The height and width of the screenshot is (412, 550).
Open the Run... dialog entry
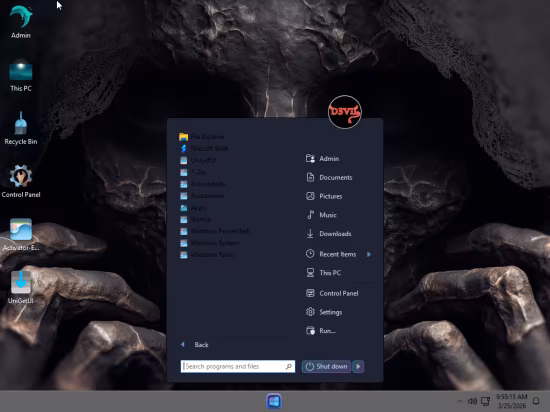click(320, 331)
